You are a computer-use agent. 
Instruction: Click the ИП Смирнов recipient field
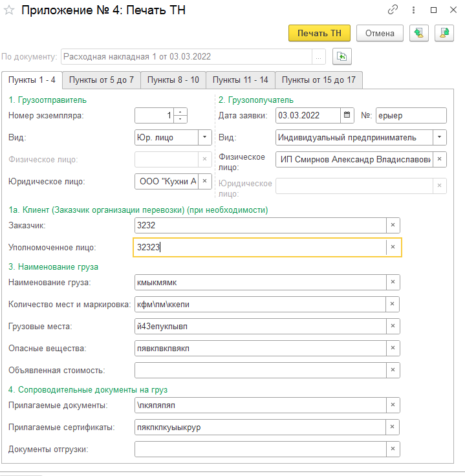point(354,159)
